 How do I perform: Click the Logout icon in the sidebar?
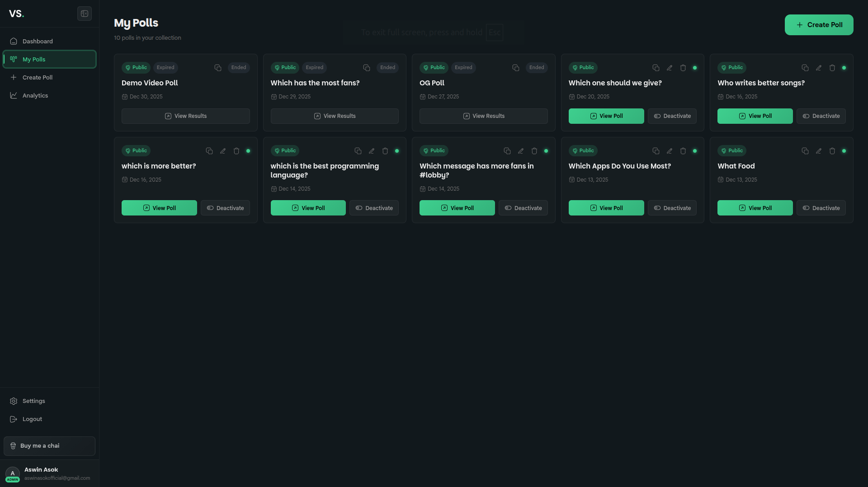(x=13, y=419)
